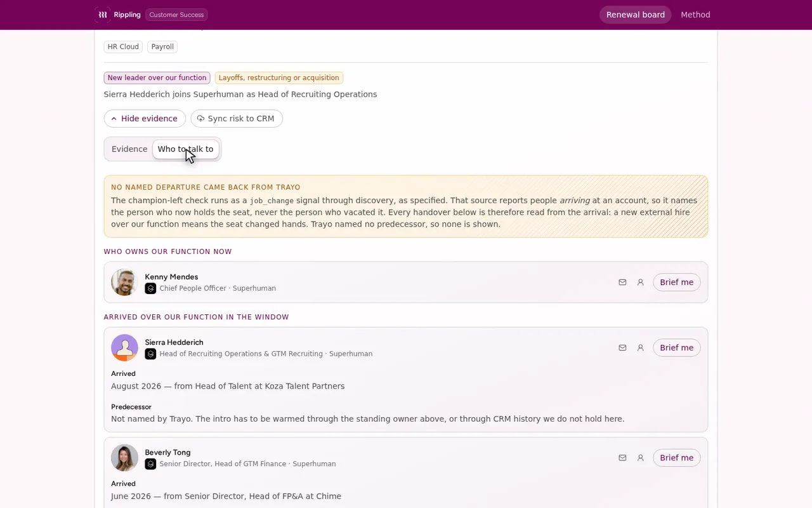The image size is (812, 508).
Task: Click the Customer Success badge
Action: pyautogui.click(x=176, y=15)
